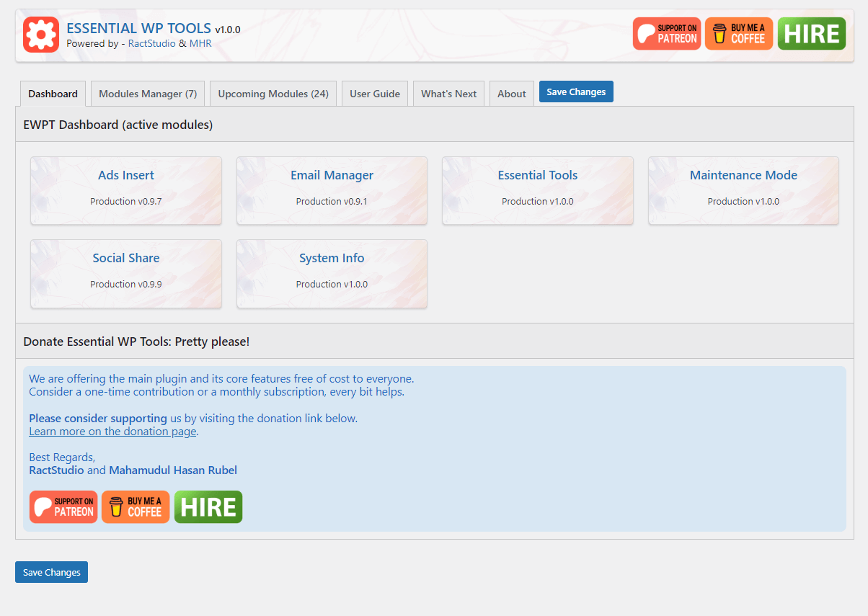Click the EWPT Dashboard (active modules) heading
Image resolution: width=868 pixels, height=616 pixels.
(x=118, y=125)
